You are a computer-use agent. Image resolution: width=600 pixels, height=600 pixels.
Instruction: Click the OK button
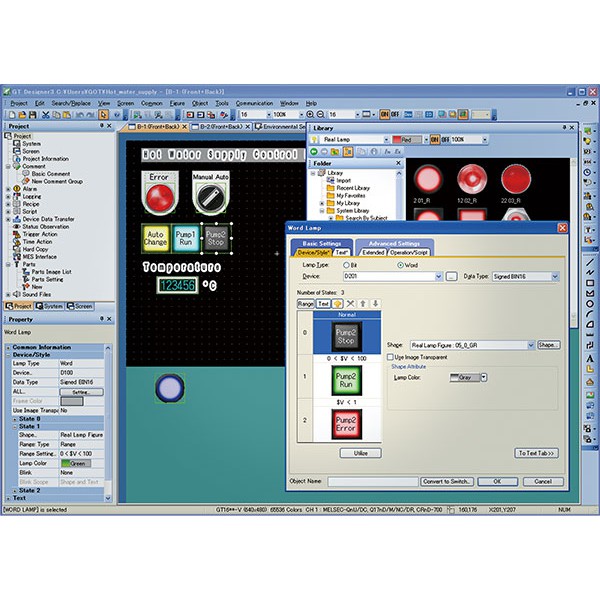point(497,481)
